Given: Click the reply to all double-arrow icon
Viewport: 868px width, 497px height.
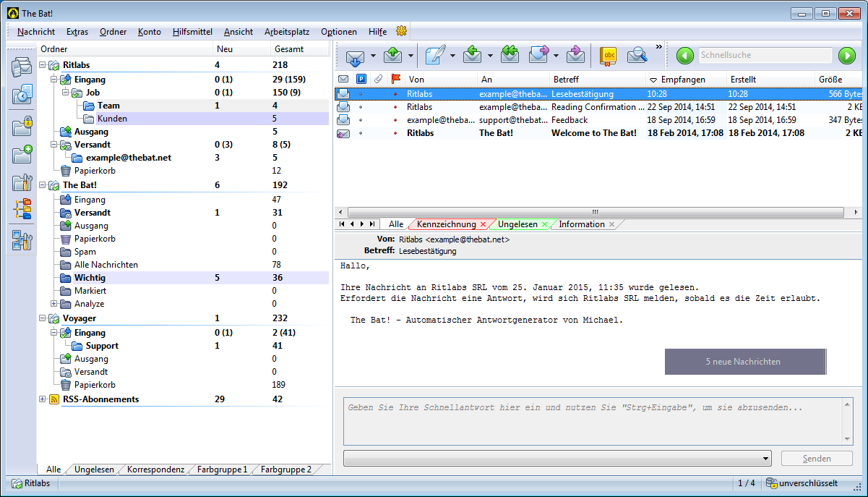Looking at the screenshot, I should (x=510, y=56).
